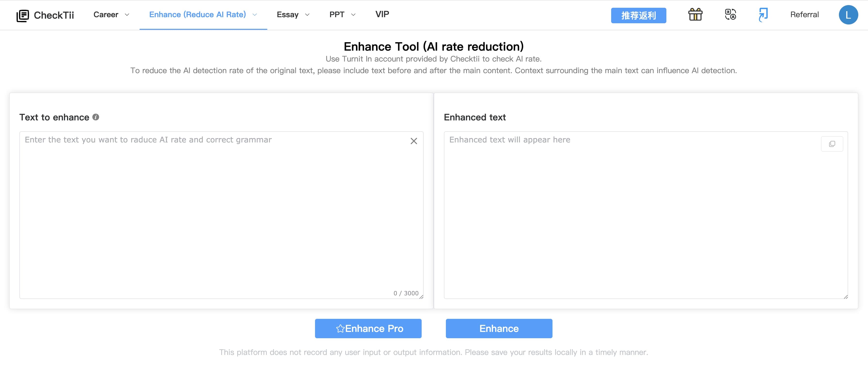The height and width of the screenshot is (392, 868).
Task: Click the blue share arrow icon
Action: tap(763, 15)
